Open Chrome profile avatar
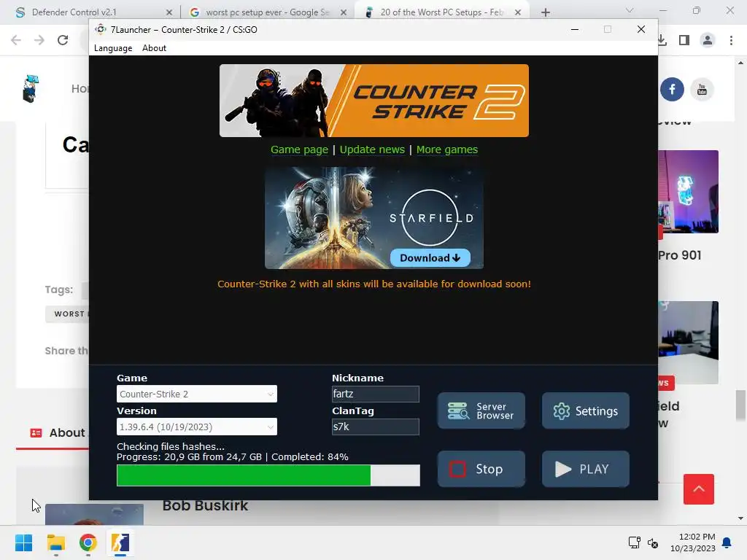Viewport: 747px width, 560px height. click(x=708, y=40)
